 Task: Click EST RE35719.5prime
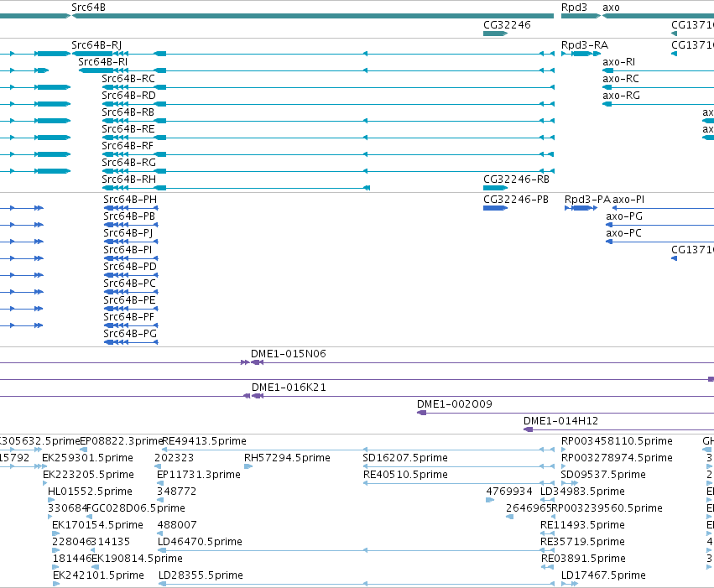click(x=547, y=550)
